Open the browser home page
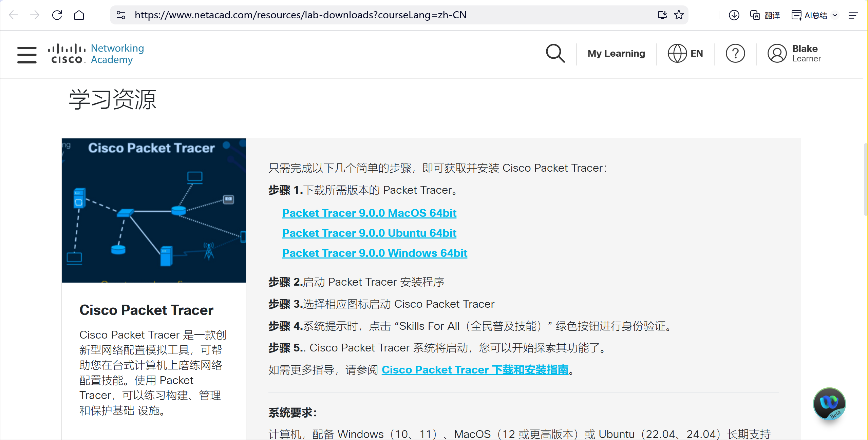The height and width of the screenshot is (440, 868). pyautogui.click(x=79, y=15)
